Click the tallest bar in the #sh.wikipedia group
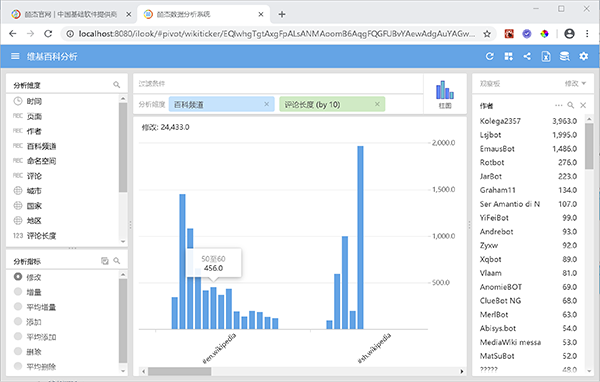The image size is (600, 382). tap(360, 237)
